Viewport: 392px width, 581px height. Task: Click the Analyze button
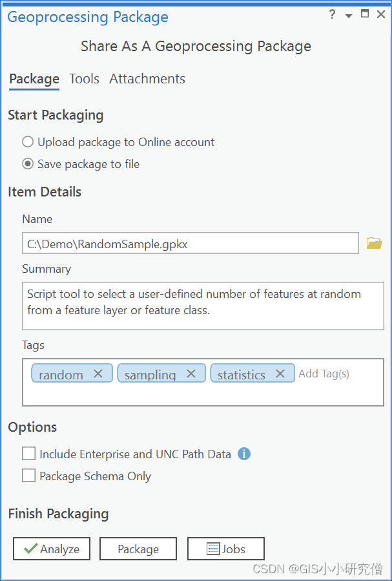pos(52,549)
